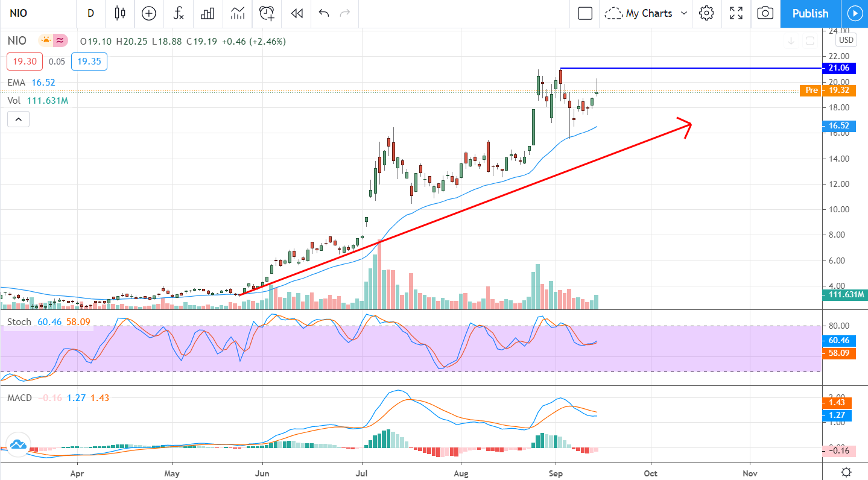Open chart settings gear in top toolbar

707,13
